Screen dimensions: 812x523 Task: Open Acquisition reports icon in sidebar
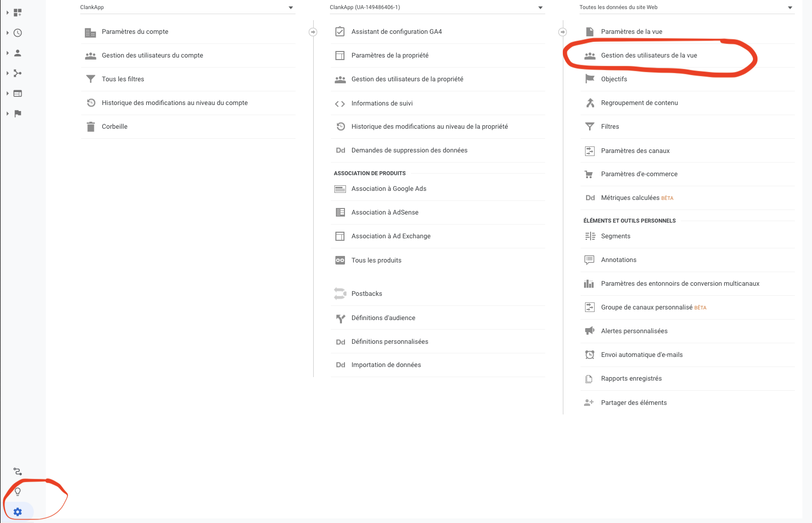(18, 73)
